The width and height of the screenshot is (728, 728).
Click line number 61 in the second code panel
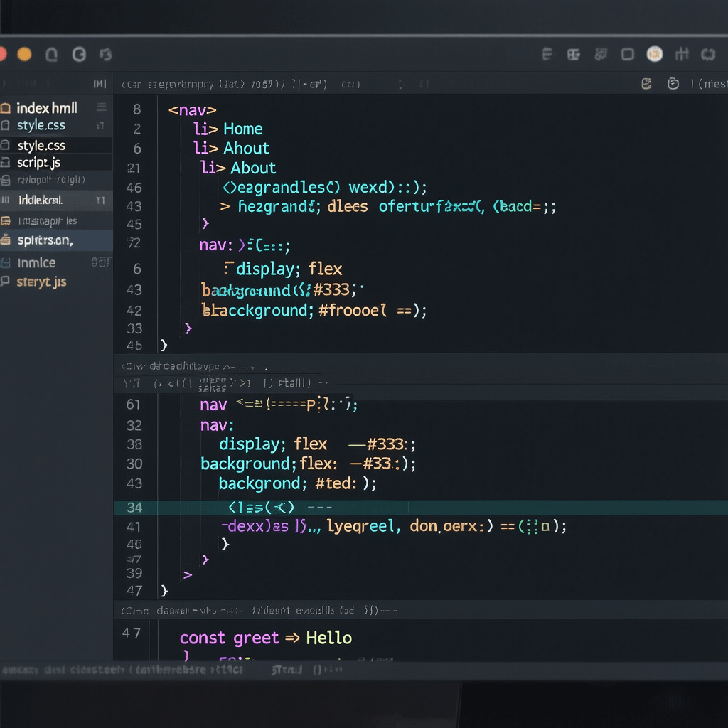click(133, 405)
